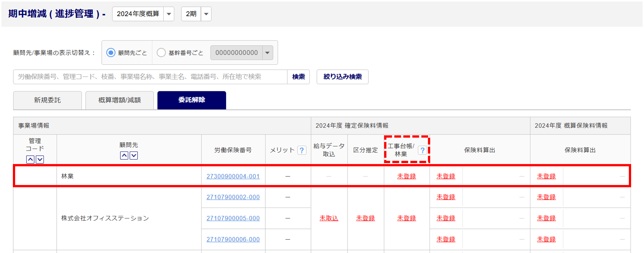This screenshot has height=253, width=644.
Task: Sort 顧問先 column ascending with up arrow
Action: pyautogui.click(x=124, y=155)
